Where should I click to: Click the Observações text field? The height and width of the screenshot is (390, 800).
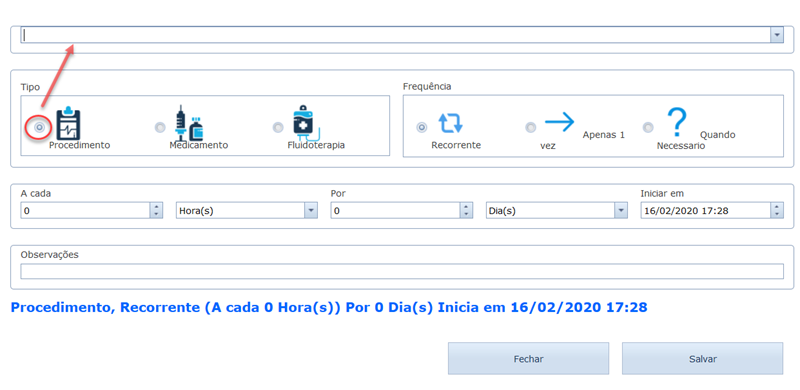(402, 272)
